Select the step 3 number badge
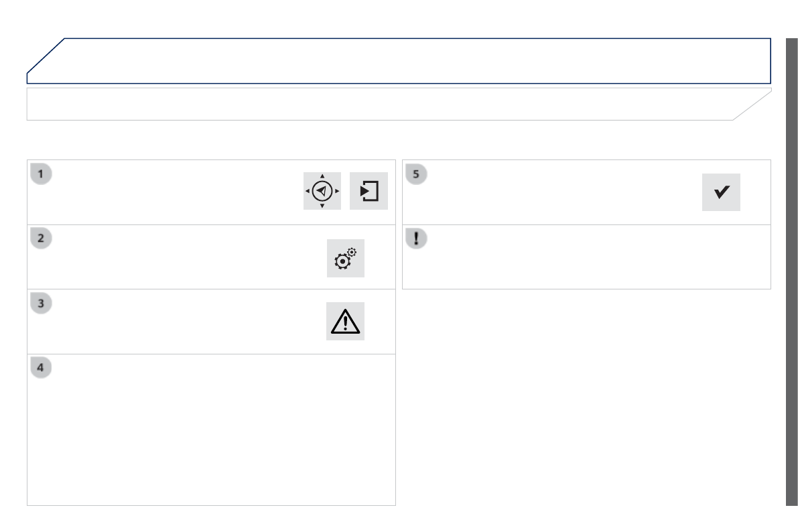The height and width of the screenshot is (532, 798). pos(42,303)
